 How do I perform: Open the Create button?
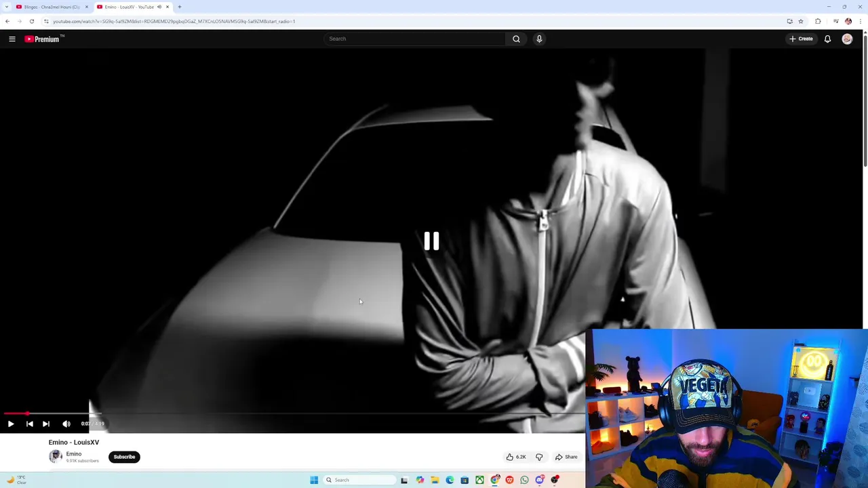(x=801, y=39)
